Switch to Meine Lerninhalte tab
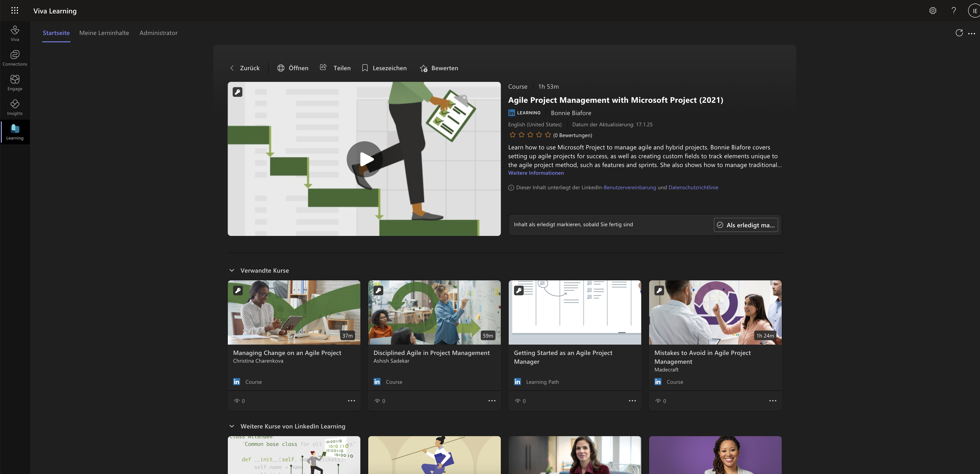Screen dimensions: 980x474 click(x=104, y=33)
